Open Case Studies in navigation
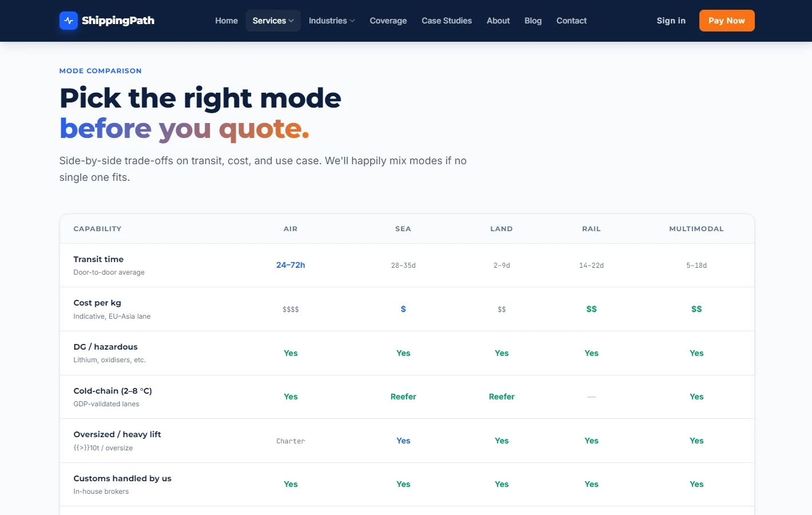Viewport: 812px width, 515px height. [447, 21]
